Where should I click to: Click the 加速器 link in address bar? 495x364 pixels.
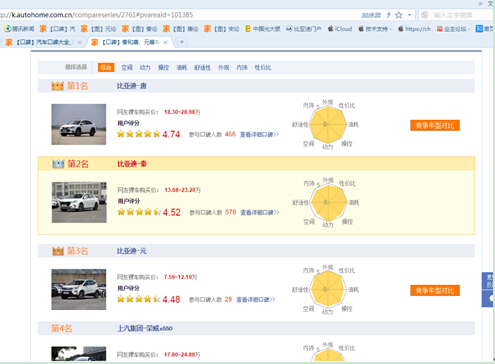point(371,15)
